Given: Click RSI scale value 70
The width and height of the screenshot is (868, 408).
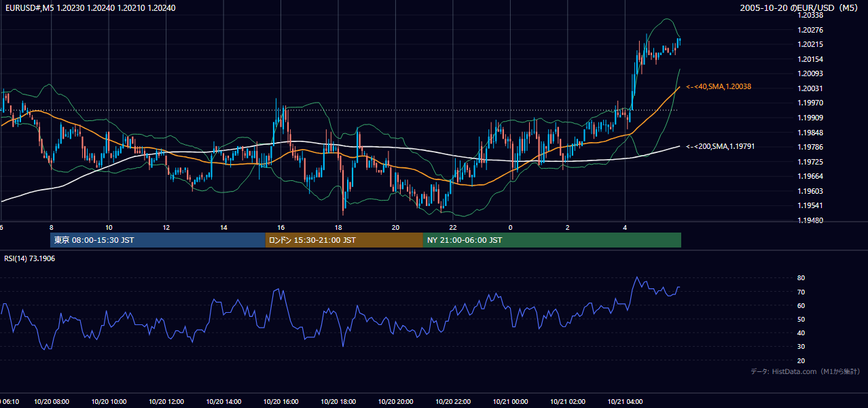Looking at the screenshot, I should [801, 292].
